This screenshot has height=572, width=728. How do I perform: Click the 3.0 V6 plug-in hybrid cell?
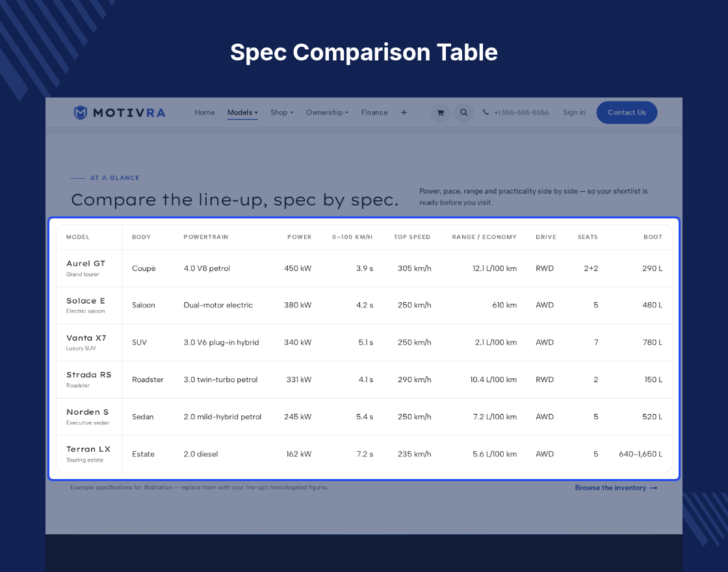point(221,342)
